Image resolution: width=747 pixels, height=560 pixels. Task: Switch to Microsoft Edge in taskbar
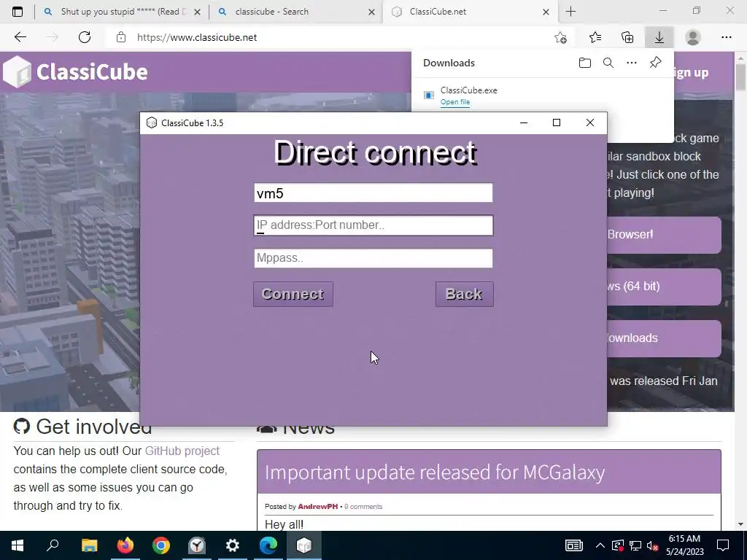coord(268,545)
